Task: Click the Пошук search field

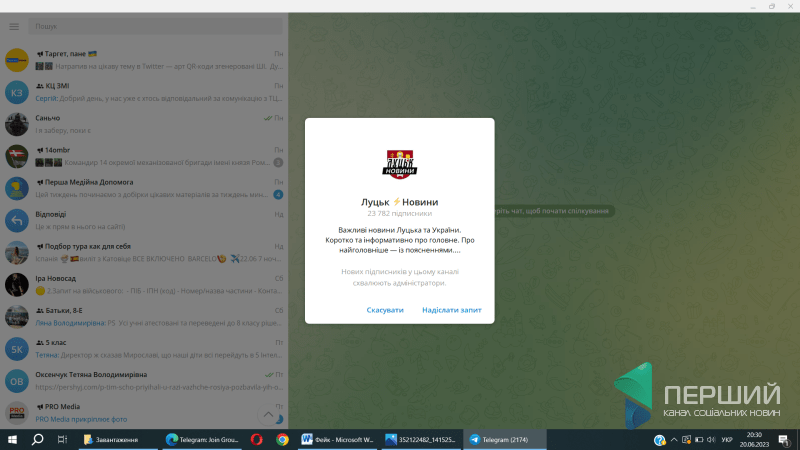Action: pos(150,26)
